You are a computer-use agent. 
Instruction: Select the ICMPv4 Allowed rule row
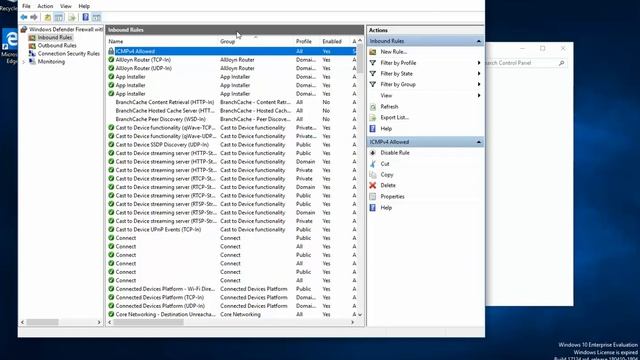point(231,51)
